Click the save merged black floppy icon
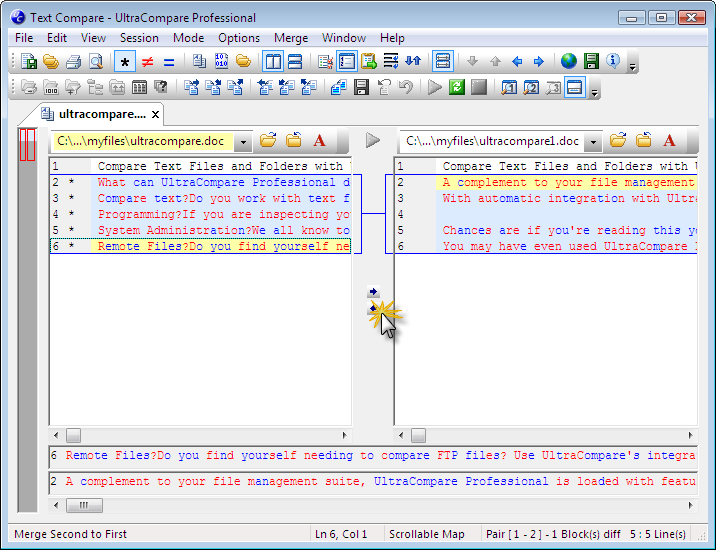 pos(361,87)
